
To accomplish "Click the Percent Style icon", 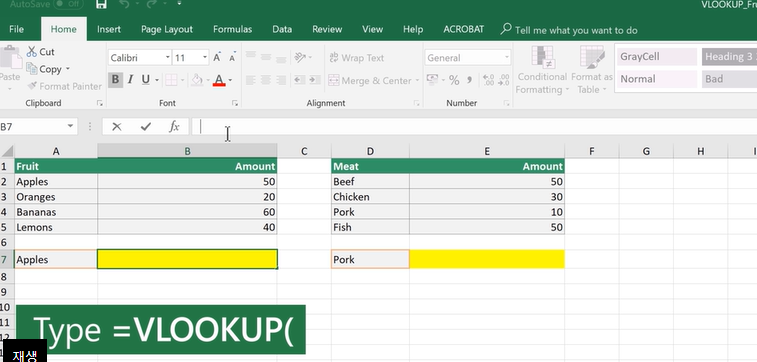I will 454,80.
